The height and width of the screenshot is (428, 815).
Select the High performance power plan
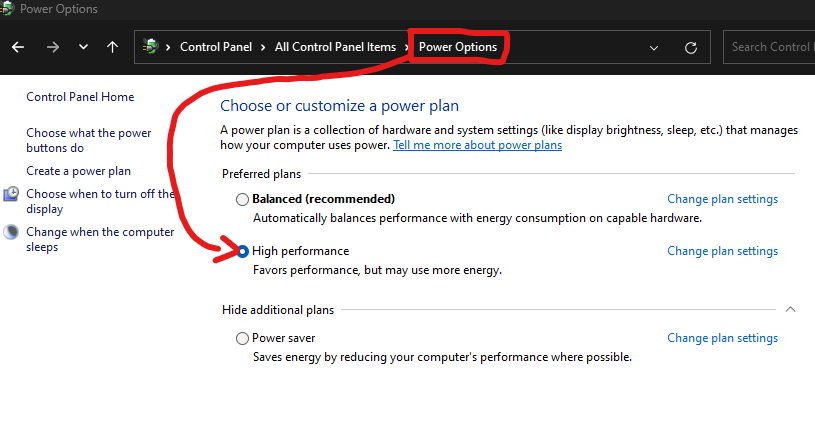point(242,251)
